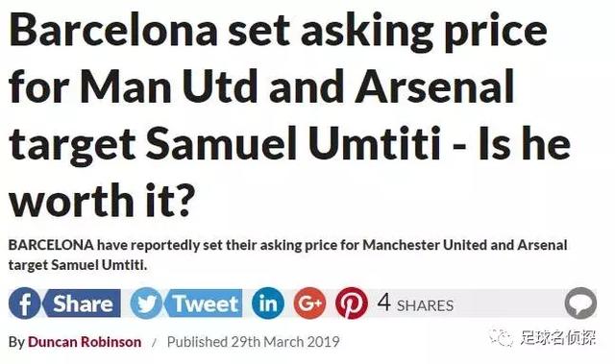Viewport: 615px width, 364px height.
Task: Pin article with Pinterest icon
Action: [352, 303]
